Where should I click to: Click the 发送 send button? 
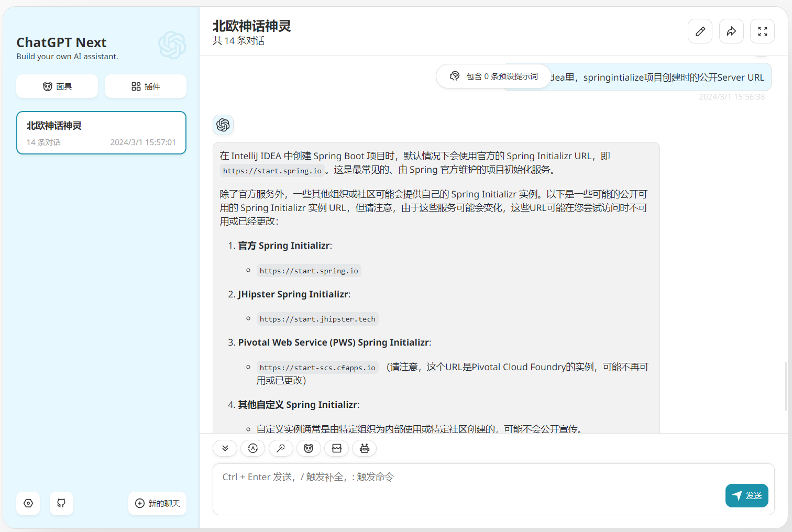pos(747,495)
